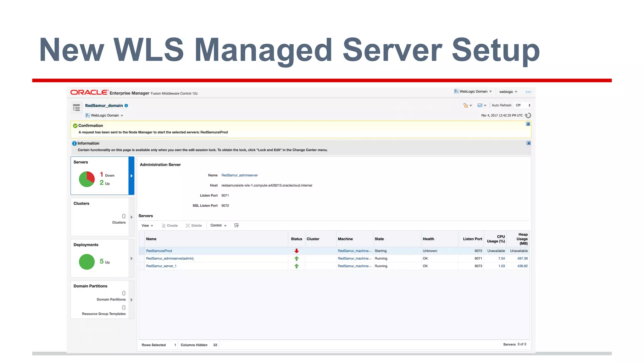Sort by the Status column header
This screenshot has width=644, height=362.
point(296,239)
